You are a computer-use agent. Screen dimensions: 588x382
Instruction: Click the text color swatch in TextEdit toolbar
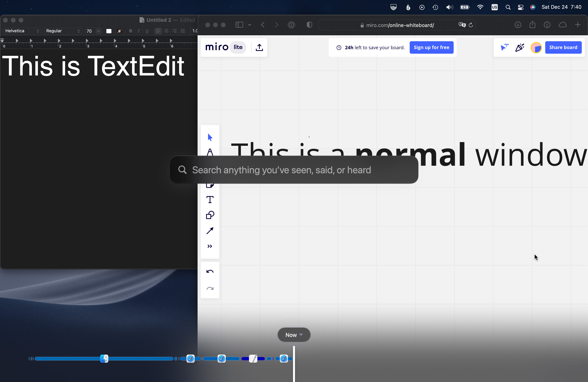(109, 31)
